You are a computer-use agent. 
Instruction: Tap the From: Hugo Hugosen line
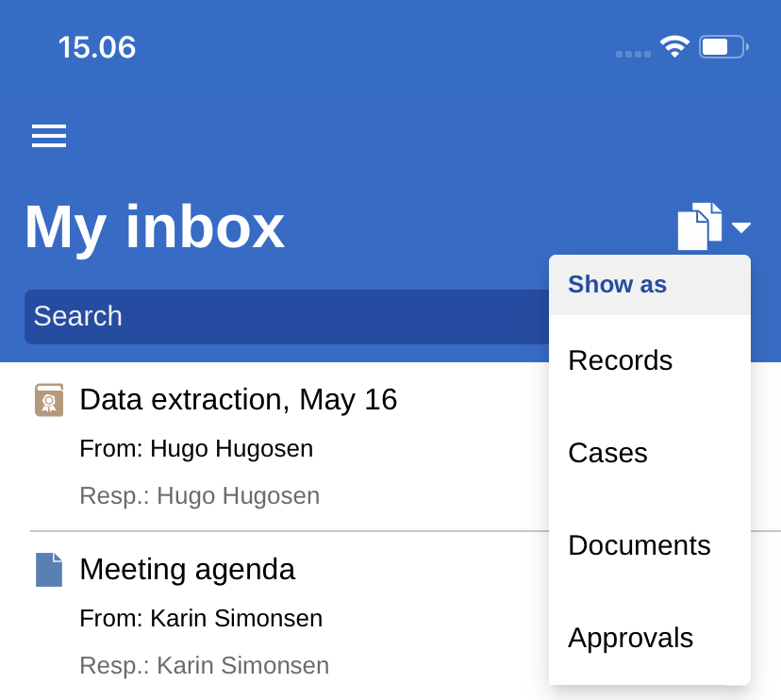[x=196, y=449]
